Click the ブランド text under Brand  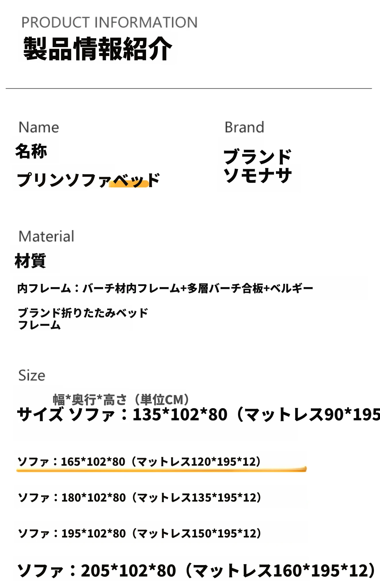[x=258, y=157]
